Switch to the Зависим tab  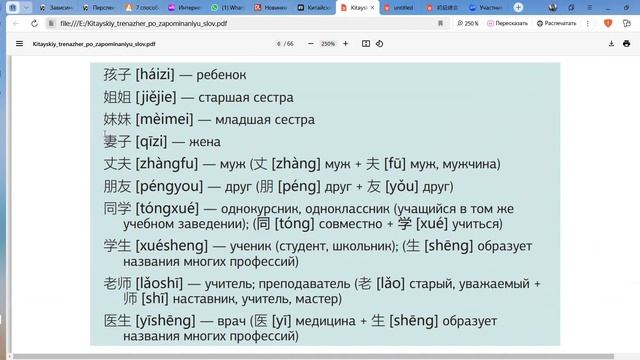point(56,7)
